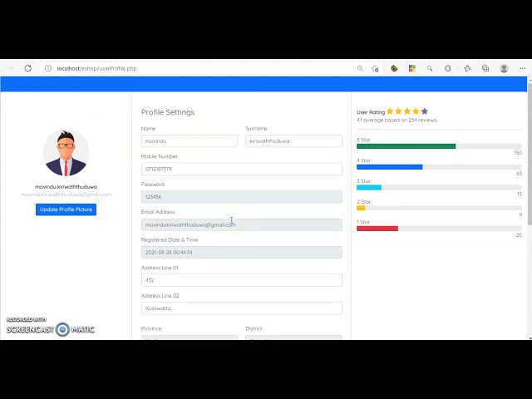Click the red 1 Star progress bar

click(377, 228)
